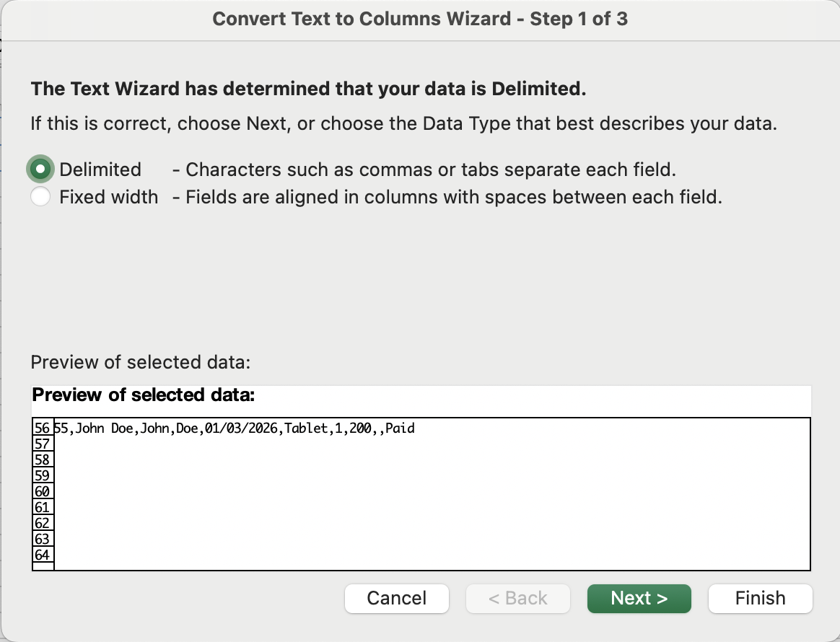This screenshot has width=840, height=642.
Task: Click the 'Characters such as commas' description text
Action: (424, 170)
